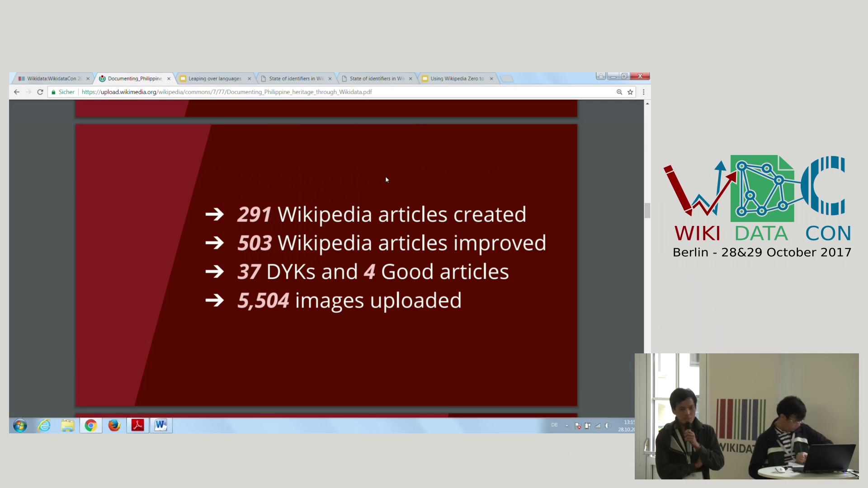The height and width of the screenshot is (488, 868).
Task: Open the zoom indicator in address bar
Action: pos(619,92)
